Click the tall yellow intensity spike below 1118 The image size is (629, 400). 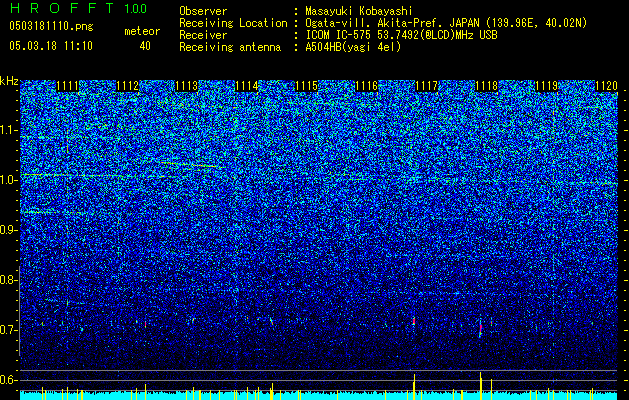coord(481,385)
